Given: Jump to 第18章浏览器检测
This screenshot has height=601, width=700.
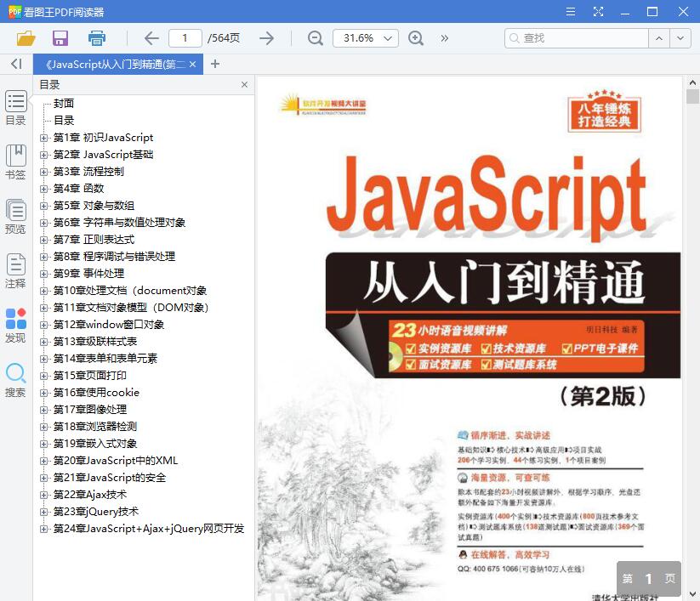Looking at the screenshot, I should click(95, 427).
